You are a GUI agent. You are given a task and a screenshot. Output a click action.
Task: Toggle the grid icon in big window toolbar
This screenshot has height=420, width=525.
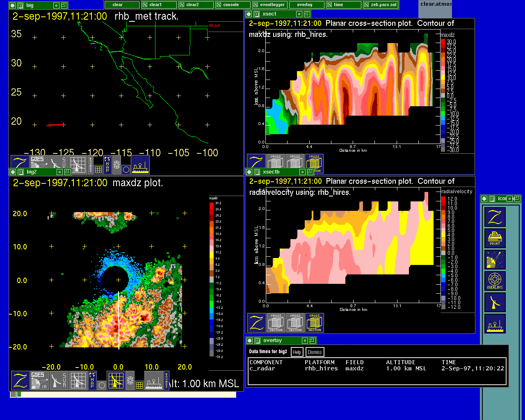98,169
